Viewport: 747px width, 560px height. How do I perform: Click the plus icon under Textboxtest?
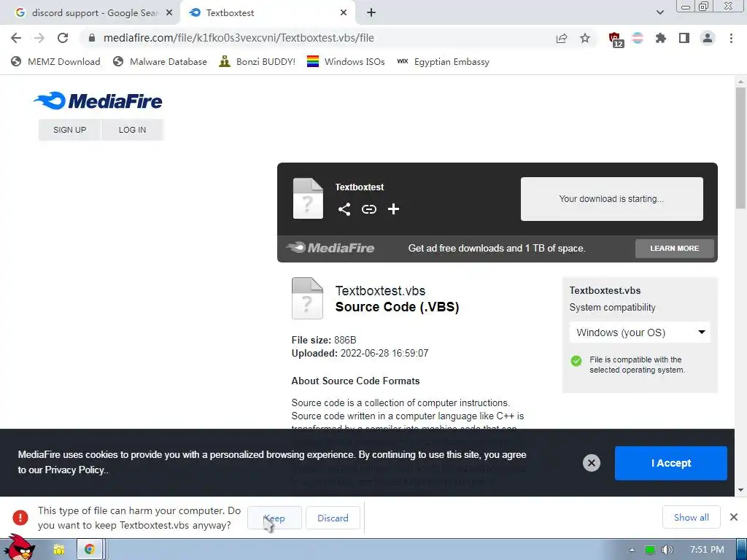(x=393, y=209)
